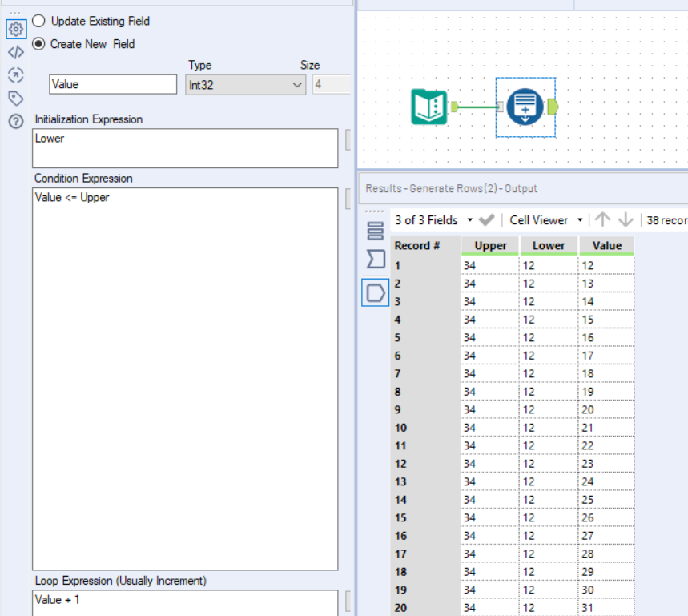Click the Navigation icon in sidebar
688x616 pixels.
pos(15,75)
